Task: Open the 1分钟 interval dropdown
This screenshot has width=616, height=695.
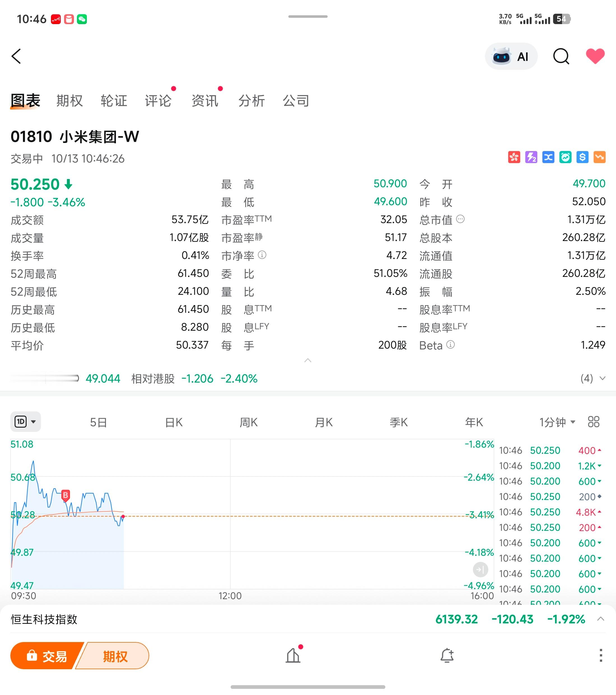Action: 557,422
